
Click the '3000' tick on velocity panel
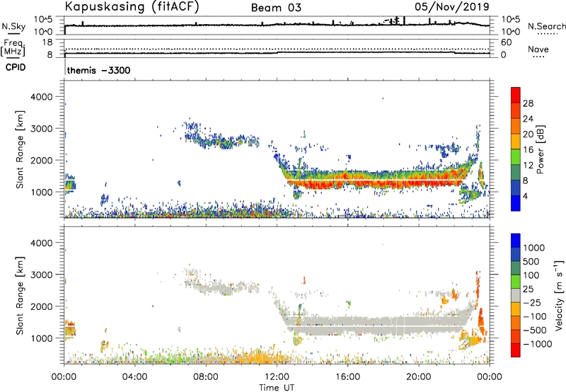click(41, 275)
